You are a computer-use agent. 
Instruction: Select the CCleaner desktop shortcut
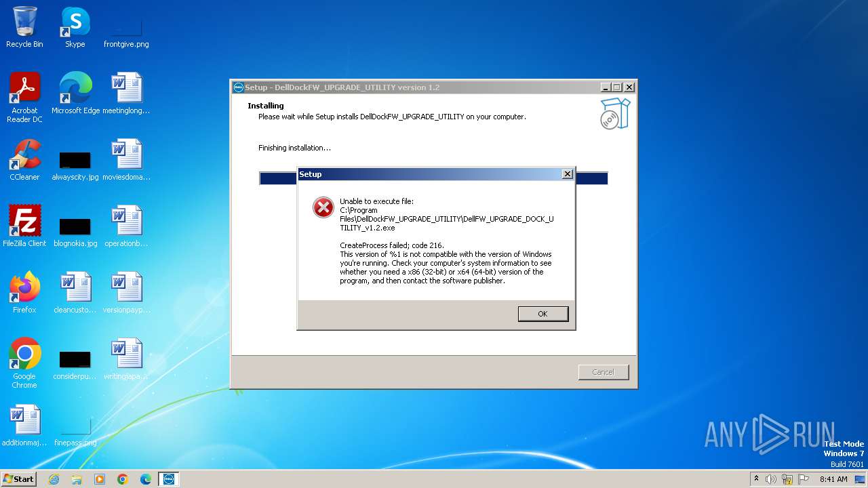(24, 160)
